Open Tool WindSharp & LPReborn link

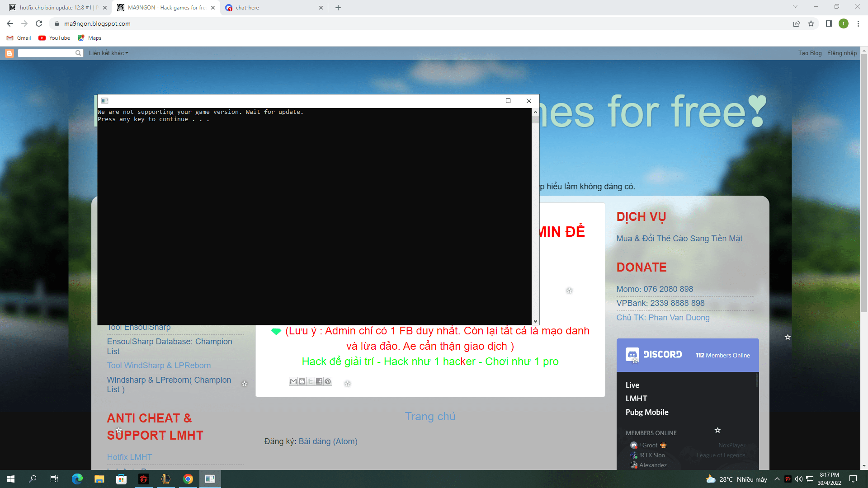(159, 366)
